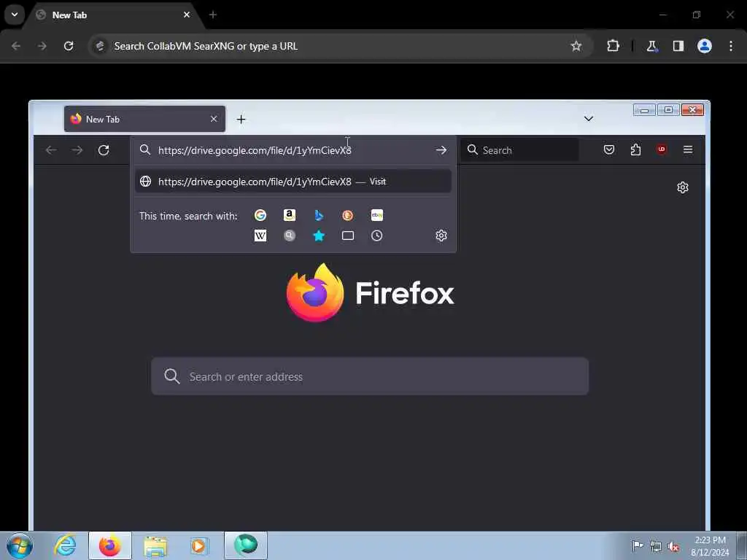Click the Go arrow in Firefox URL bar
747x560 pixels.
pyautogui.click(x=441, y=150)
